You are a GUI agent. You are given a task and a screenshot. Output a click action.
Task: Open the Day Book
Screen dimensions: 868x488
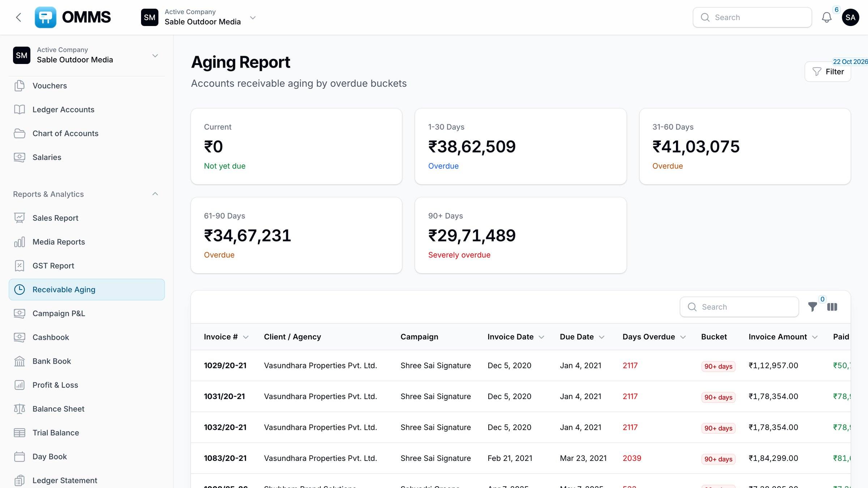[87, 457]
